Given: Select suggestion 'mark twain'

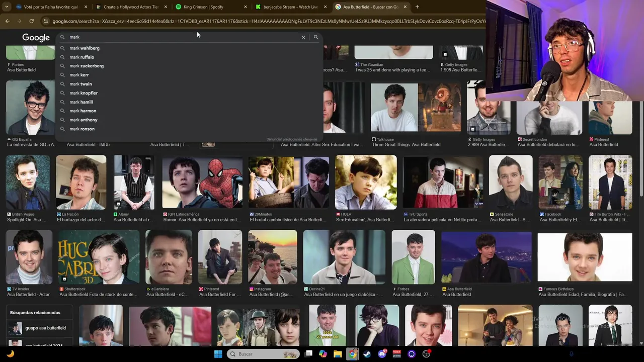Looking at the screenshot, I should (x=189, y=84).
